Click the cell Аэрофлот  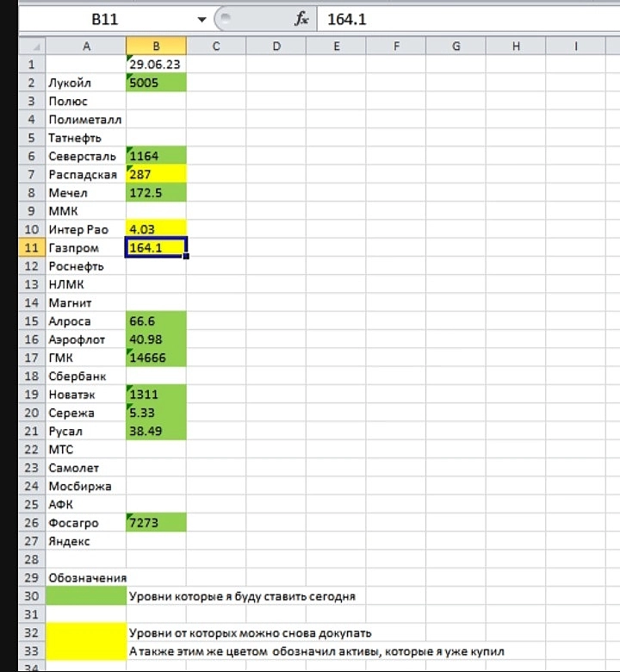click(x=86, y=339)
